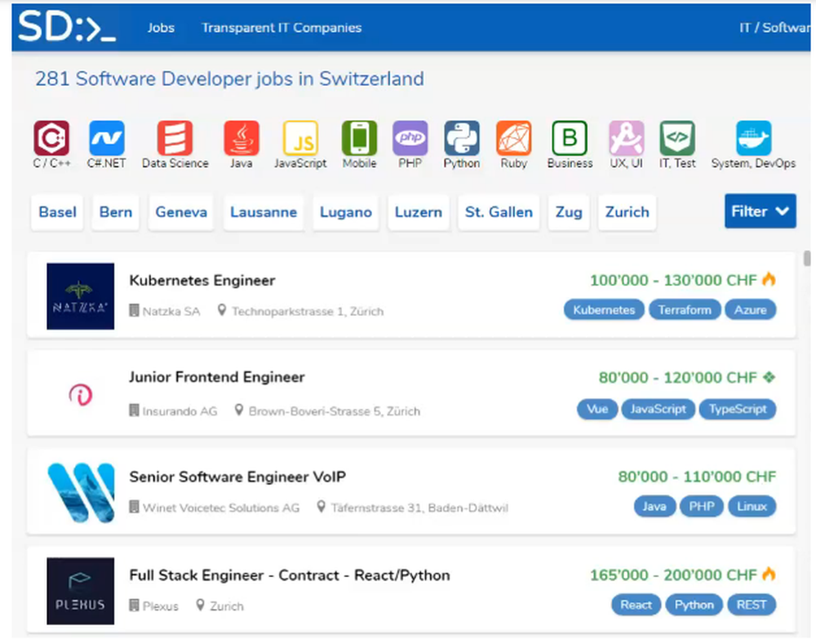Select the Ruby category icon

pos(513,138)
